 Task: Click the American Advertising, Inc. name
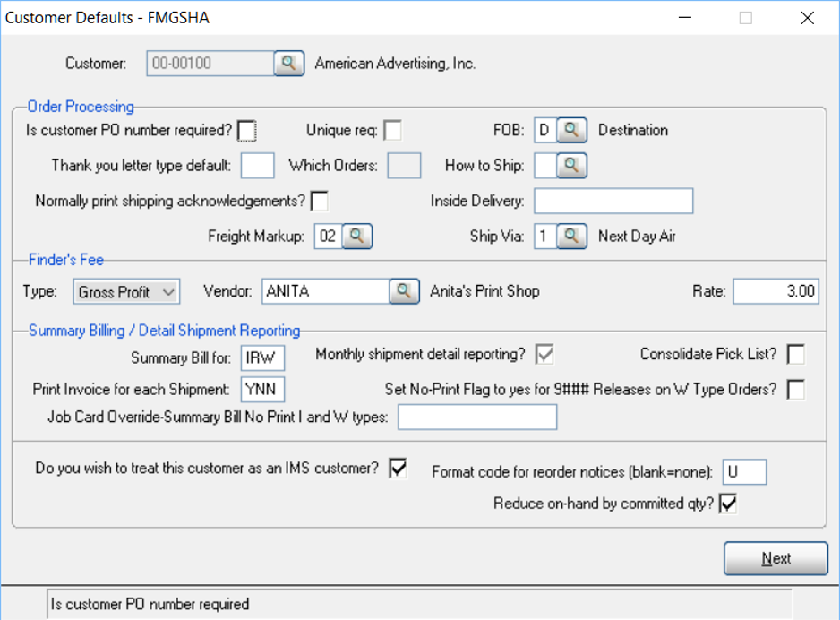tap(395, 64)
